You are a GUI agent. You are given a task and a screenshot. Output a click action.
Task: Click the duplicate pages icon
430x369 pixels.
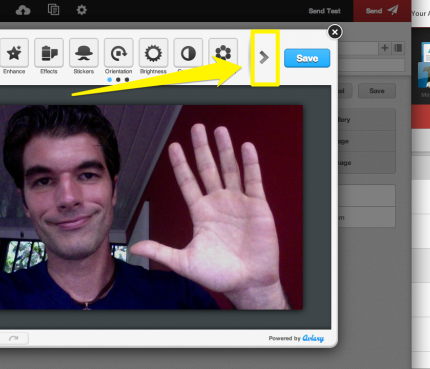tap(53, 10)
